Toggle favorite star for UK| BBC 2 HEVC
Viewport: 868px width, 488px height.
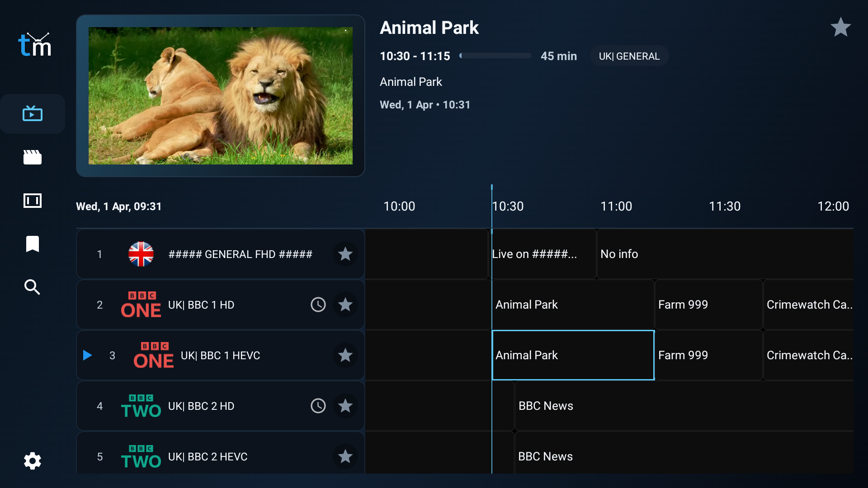coord(345,456)
